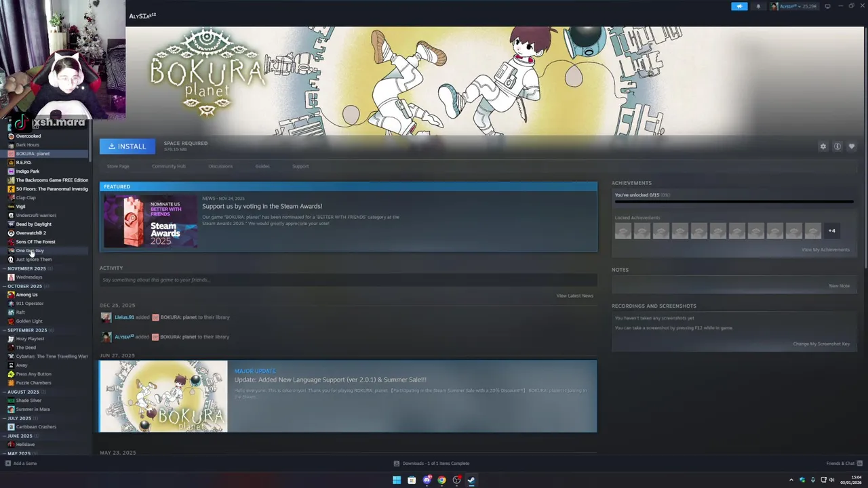The image size is (868, 488).
Task: Click New Note button
Action: click(x=839, y=285)
